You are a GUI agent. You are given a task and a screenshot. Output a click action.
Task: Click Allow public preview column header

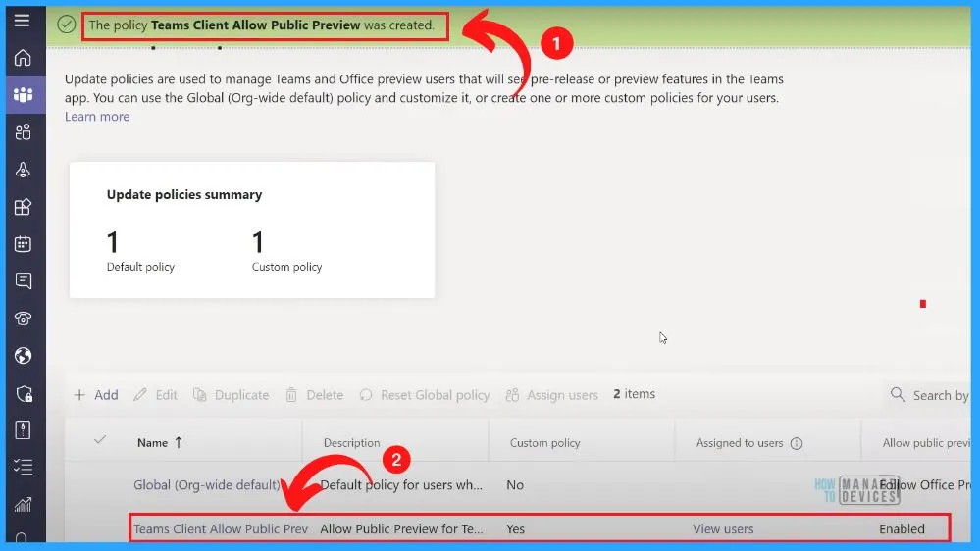pyautogui.click(x=926, y=442)
